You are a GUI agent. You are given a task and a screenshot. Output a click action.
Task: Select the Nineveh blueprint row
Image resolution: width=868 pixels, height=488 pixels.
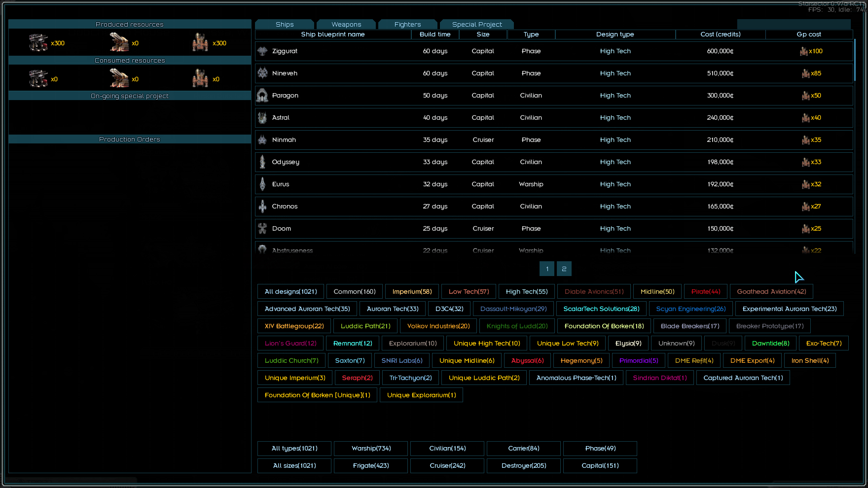click(554, 73)
